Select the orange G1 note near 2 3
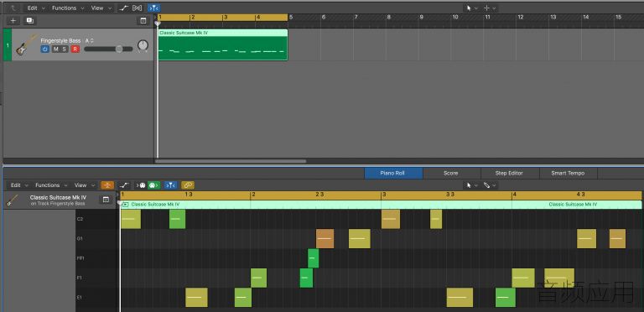The height and width of the screenshot is (312, 644). point(325,238)
